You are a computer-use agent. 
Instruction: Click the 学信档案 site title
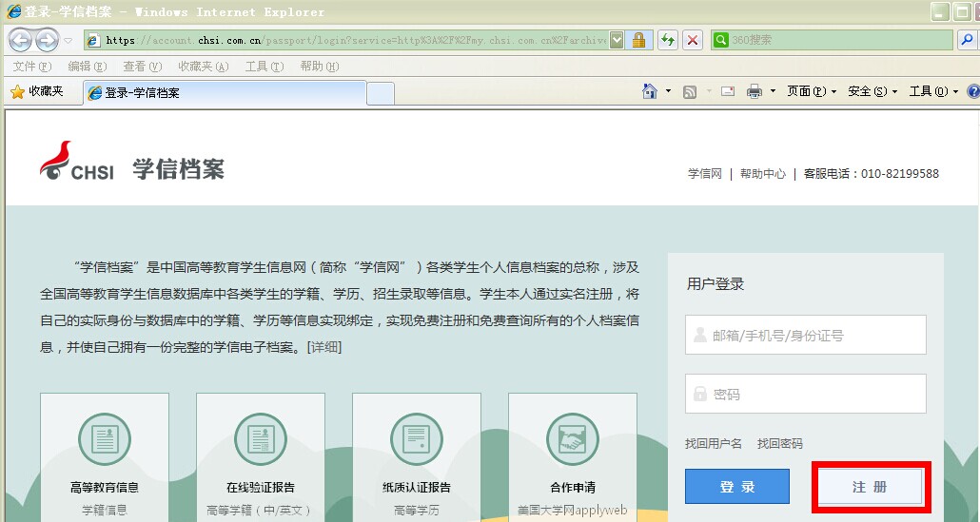pyautogui.click(x=178, y=168)
